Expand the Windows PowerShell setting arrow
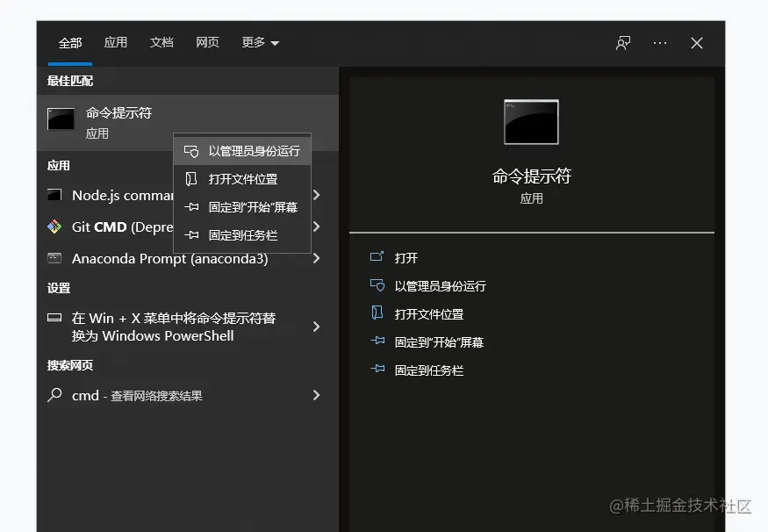 coord(316,327)
